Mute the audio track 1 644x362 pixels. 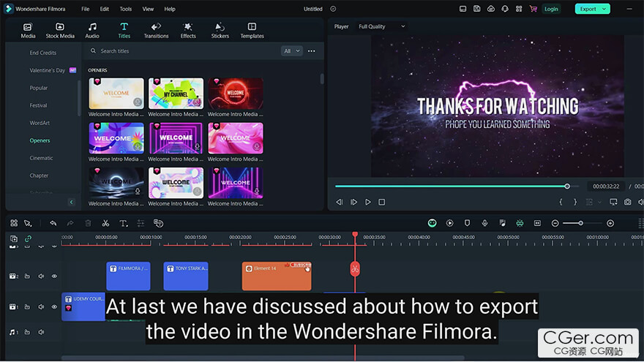41,332
